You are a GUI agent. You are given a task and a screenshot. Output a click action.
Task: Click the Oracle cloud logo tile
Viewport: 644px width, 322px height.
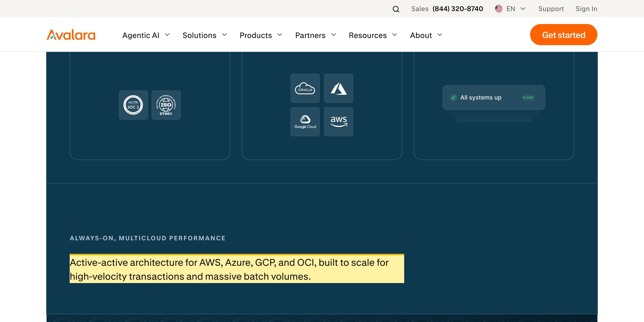pyautogui.click(x=305, y=88)
